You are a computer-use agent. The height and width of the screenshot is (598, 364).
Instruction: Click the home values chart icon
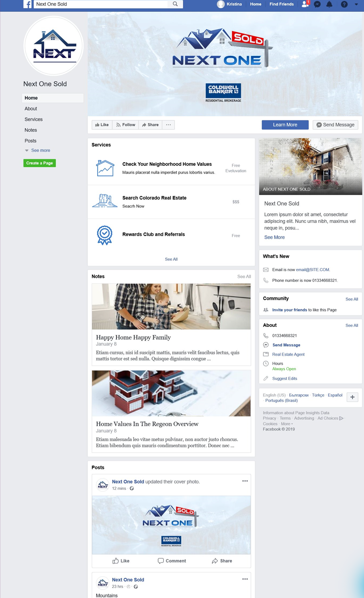click(105, 168)
